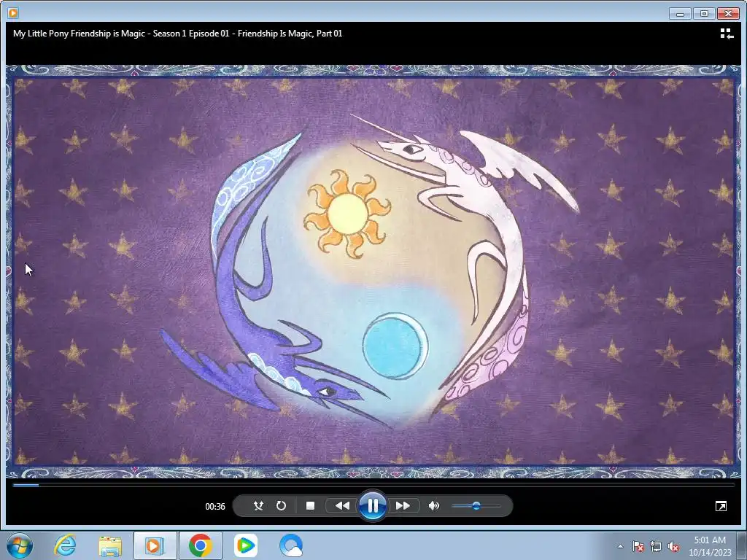The height and width of the screenshot is (560, 747).
Task: Click the Windows Media Player title icon
Action: click(x=13, y=13)
